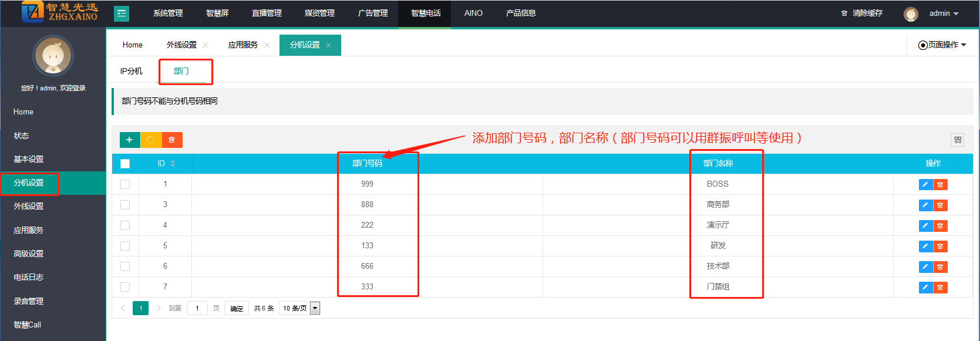This screenshot has height=341, width=980.
Task: Edit the 门禁组 department row
Action: pyautogui.click(x=925, y=287)
